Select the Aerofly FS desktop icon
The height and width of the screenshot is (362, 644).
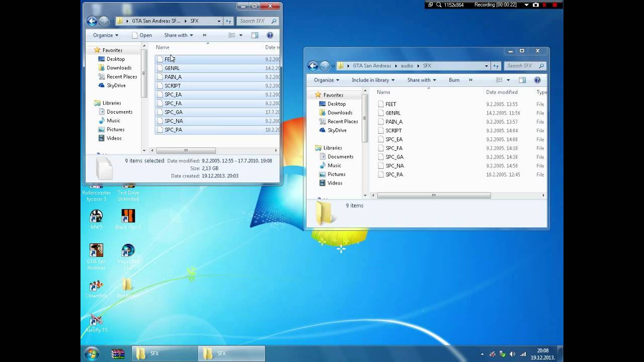pyautogui.click(x=96, y=323)
